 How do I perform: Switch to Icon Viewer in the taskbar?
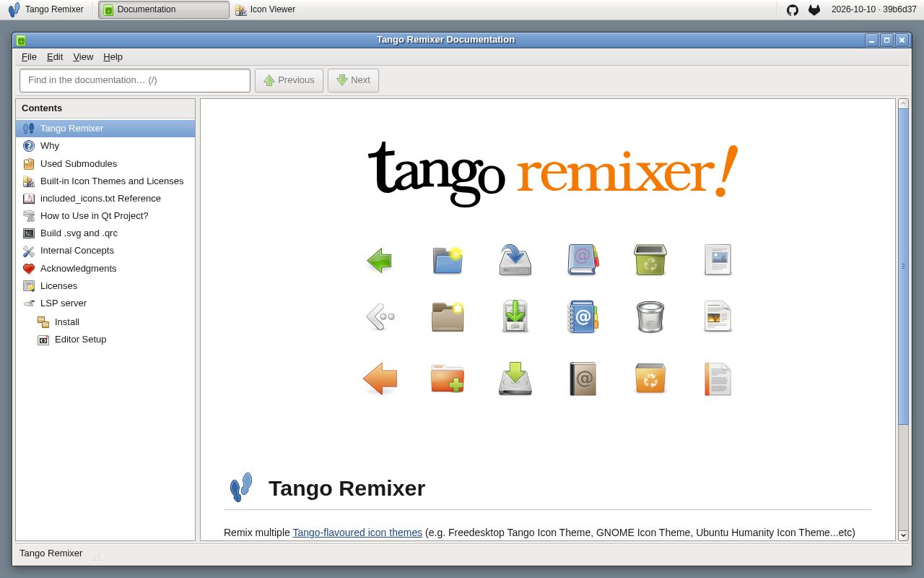pos(265,9)
